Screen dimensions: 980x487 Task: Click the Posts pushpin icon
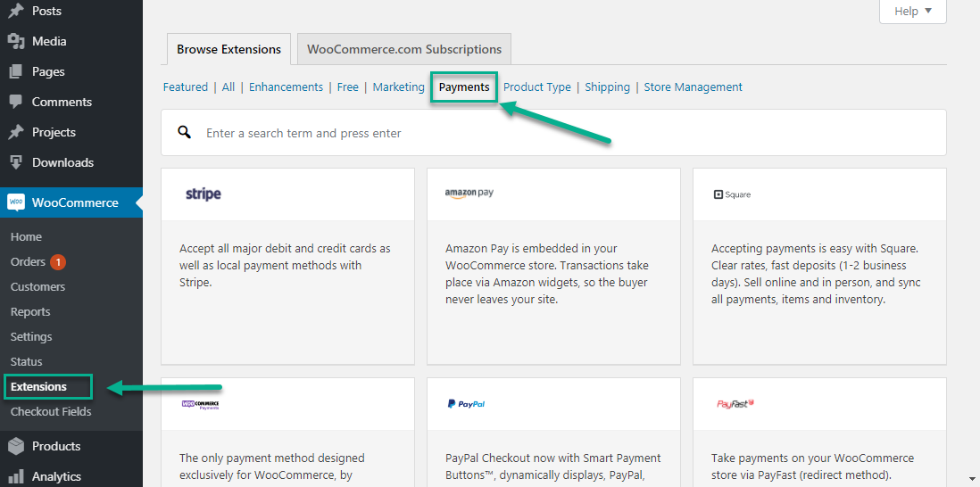(16, 11)
